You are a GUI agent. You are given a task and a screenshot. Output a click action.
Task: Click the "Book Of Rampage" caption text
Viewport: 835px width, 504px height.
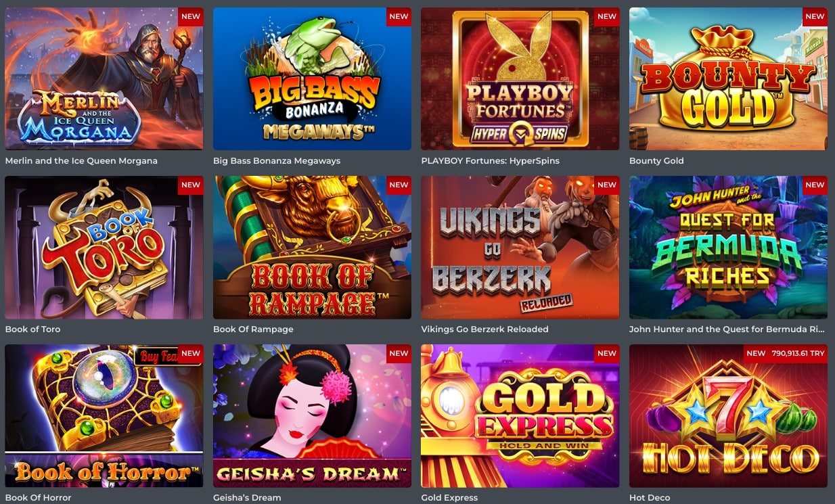tap(253, 329)
